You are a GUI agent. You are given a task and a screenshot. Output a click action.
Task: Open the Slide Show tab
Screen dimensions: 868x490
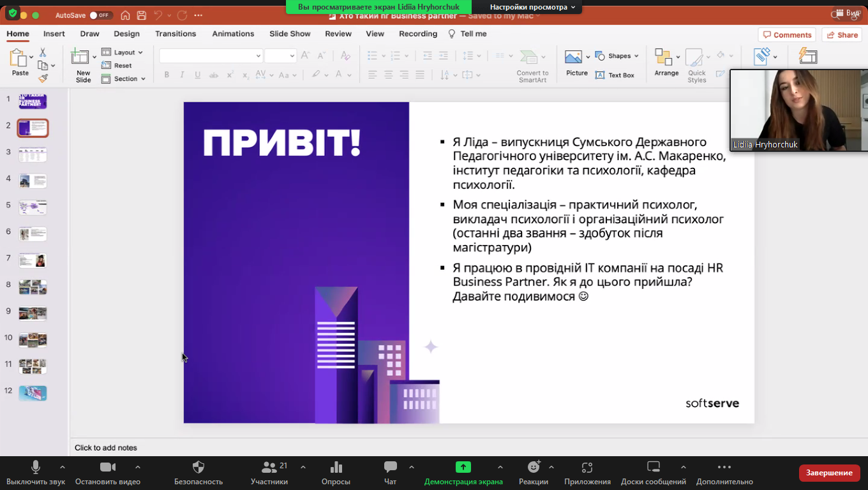290,34
